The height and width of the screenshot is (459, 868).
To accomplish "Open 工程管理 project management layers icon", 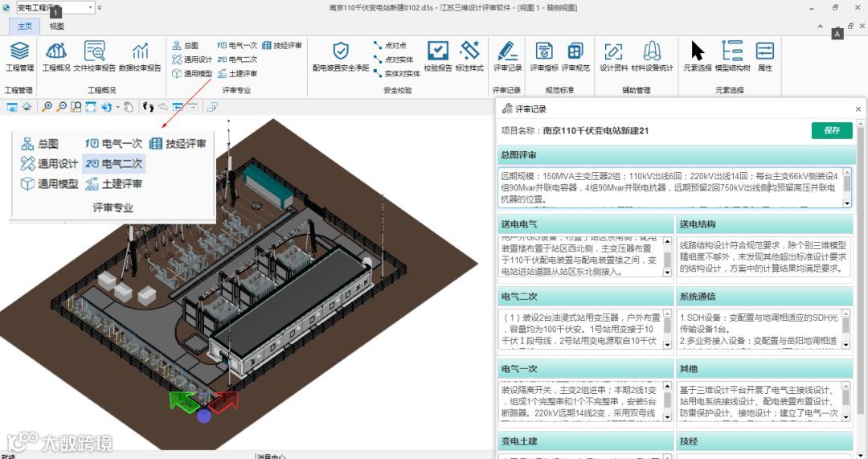I will point(19,56).
